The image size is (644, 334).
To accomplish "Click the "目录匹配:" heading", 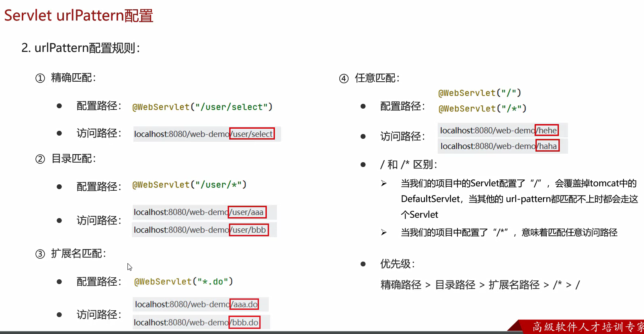I will [x=74, y=159].
